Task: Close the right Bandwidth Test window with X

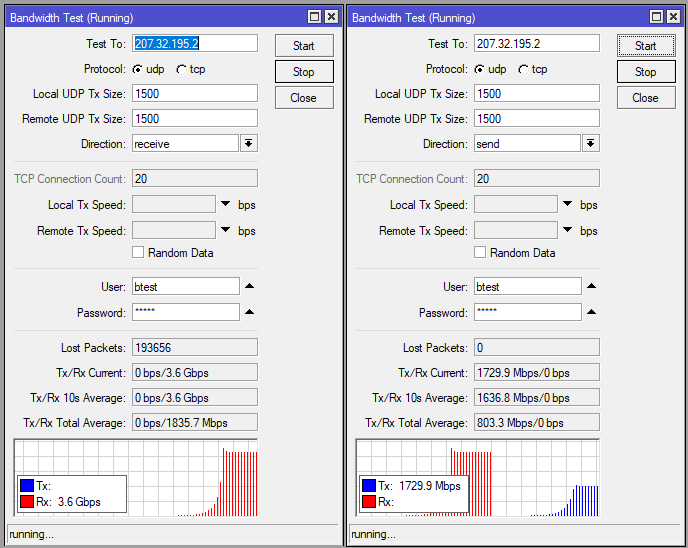Action: tap(673, 17)
